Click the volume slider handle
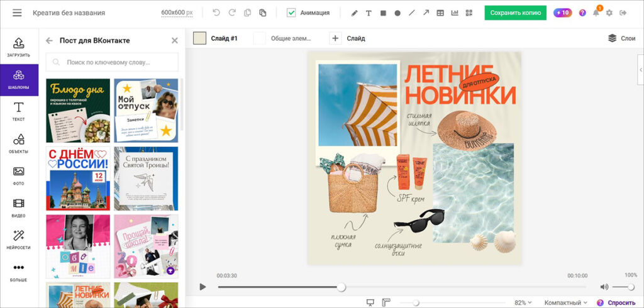644x308 pixels. 631,287
